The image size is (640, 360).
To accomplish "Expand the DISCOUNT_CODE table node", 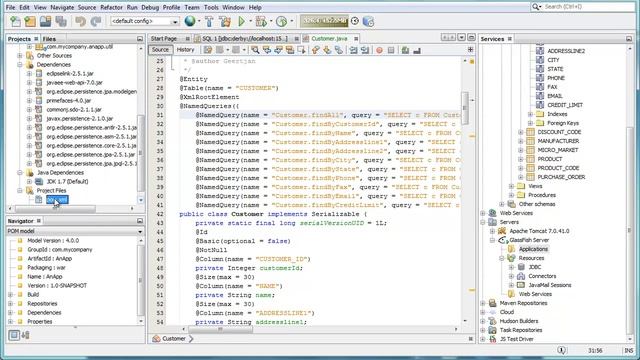I will (x=521, y=132).
